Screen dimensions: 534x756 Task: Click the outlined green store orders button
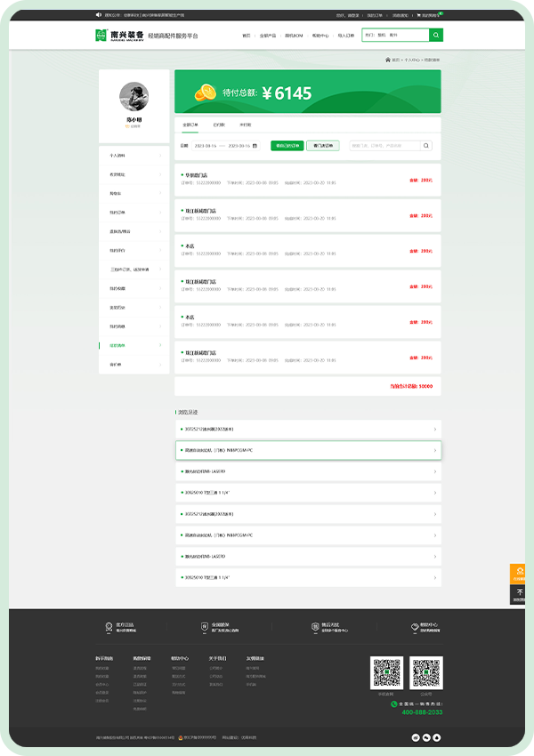tap(322, 145)
